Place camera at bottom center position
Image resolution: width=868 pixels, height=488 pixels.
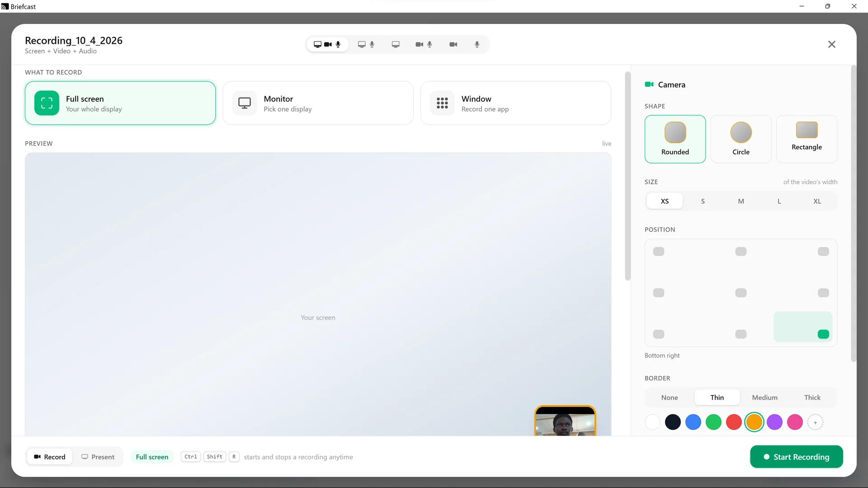[741, 334]
